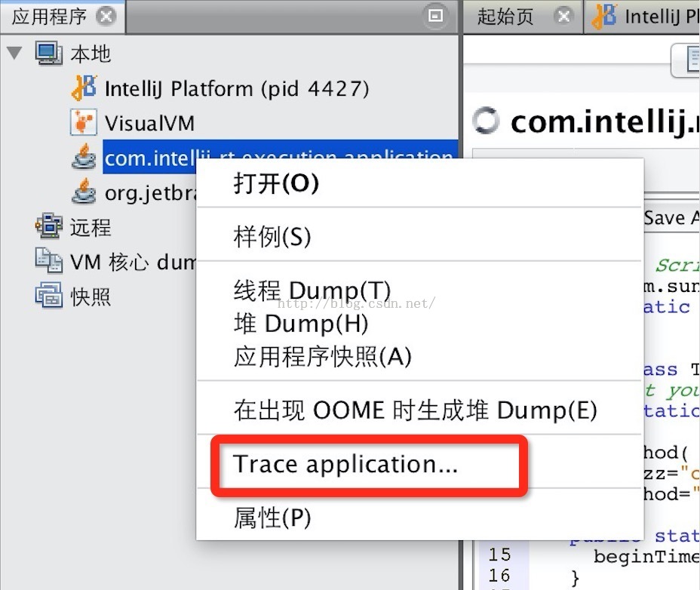The width and height of the screenshot is (700, 590).
Task: Select the com.intellij.rt.execution.application entry
Action: tap(281, 157)
